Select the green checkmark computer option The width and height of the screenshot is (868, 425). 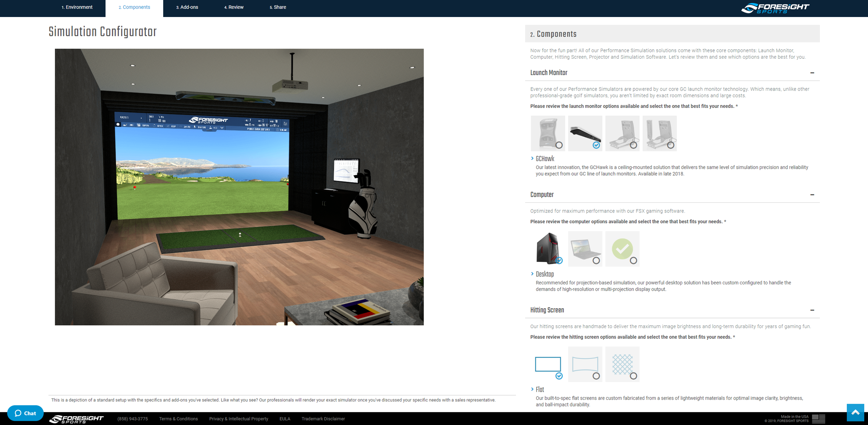pos(622,248)
